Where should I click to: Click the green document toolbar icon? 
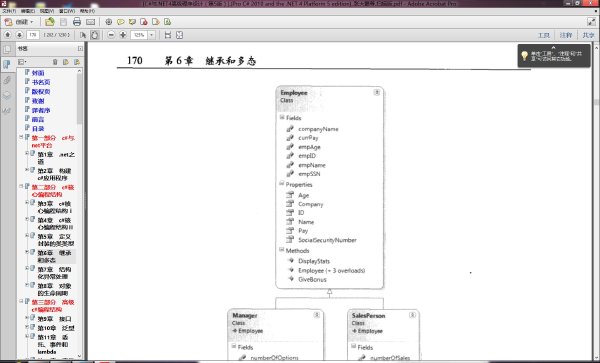(x=167, y=22)
